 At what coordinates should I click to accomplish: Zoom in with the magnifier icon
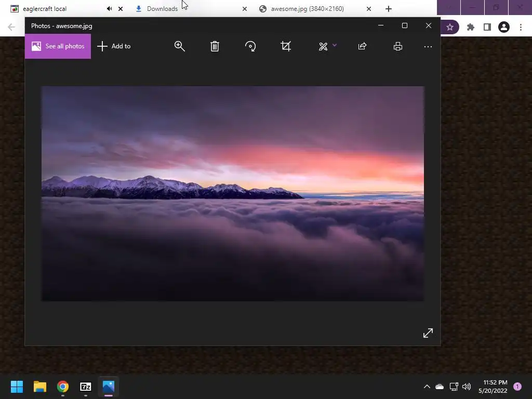(179, 46)
